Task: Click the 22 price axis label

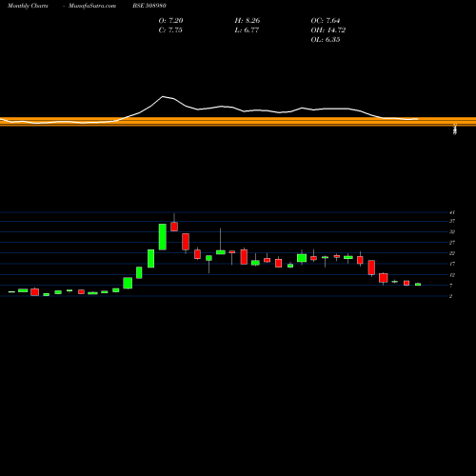Action: (x=452, y=253)
